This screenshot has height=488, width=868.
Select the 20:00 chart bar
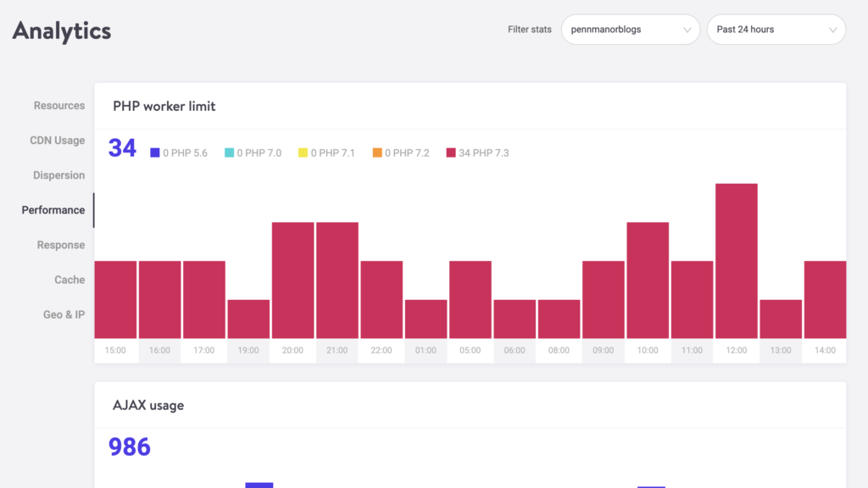click(292, 280)
